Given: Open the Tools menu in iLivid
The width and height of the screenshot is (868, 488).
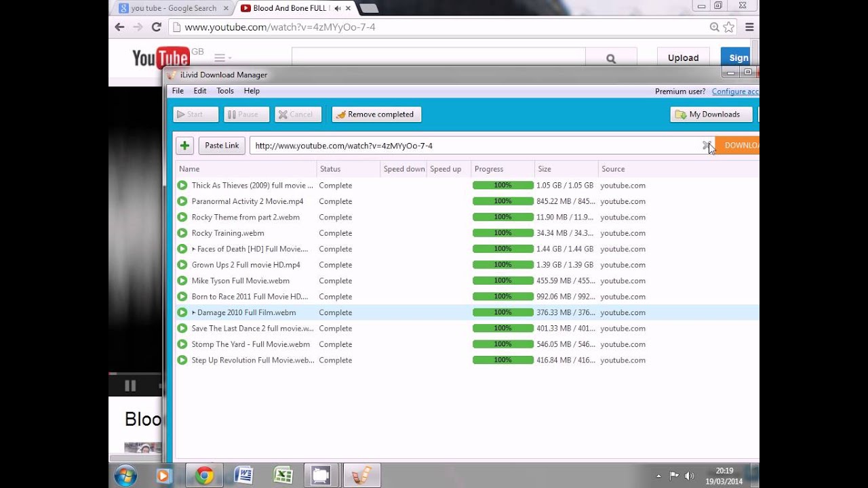Looking at the screenshot, I should (225, 91).
